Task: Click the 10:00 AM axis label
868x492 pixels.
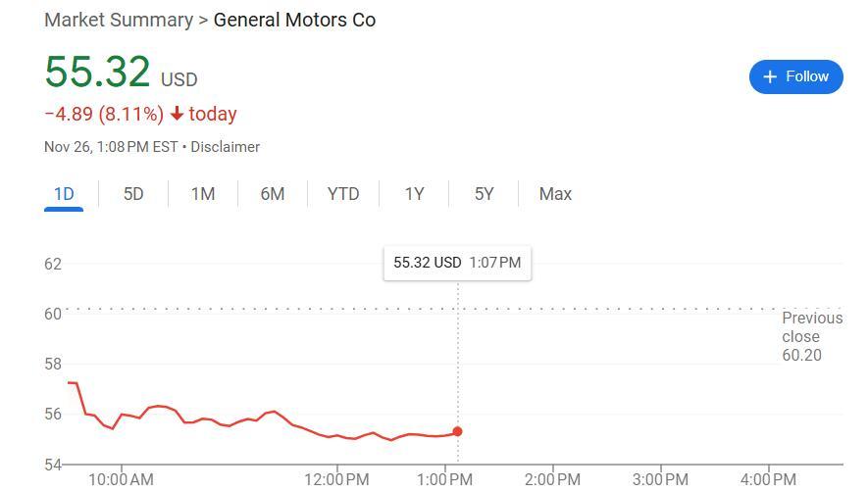Action: pyautogui.click(x=121, y=479)
